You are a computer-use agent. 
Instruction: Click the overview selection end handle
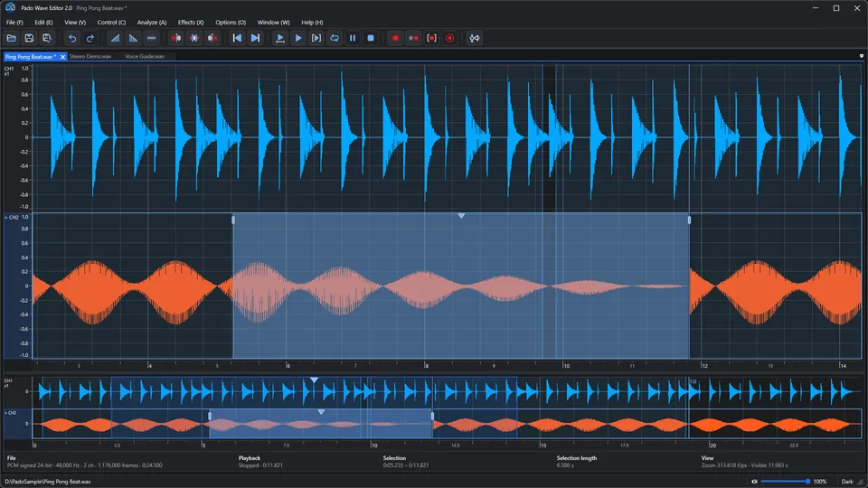(432, 416)
